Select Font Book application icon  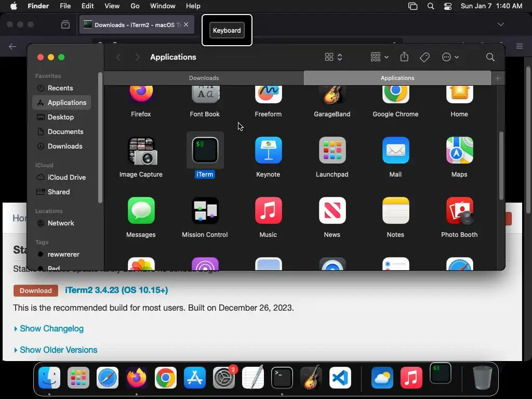205,95
